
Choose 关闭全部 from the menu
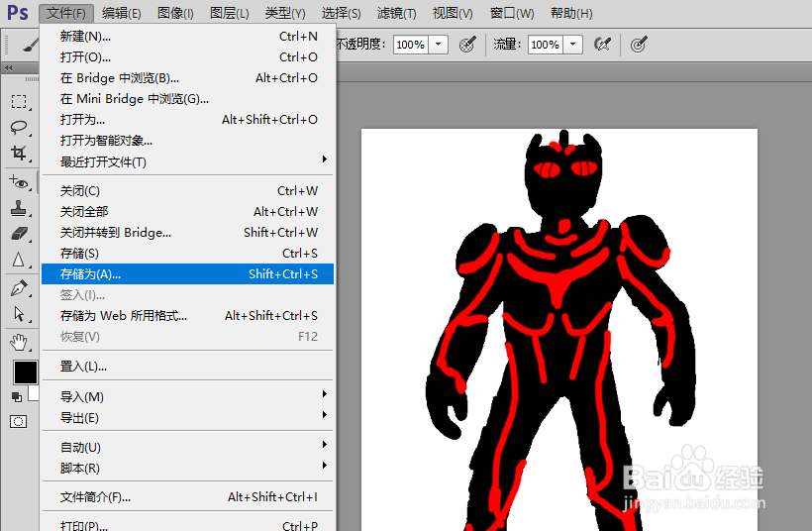coord(187,211)
